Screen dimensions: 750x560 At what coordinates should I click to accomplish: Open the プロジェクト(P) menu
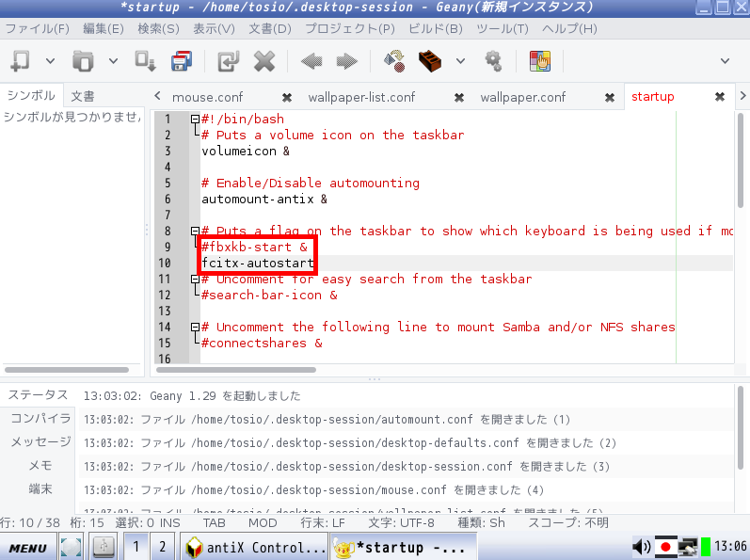(350, 28)
